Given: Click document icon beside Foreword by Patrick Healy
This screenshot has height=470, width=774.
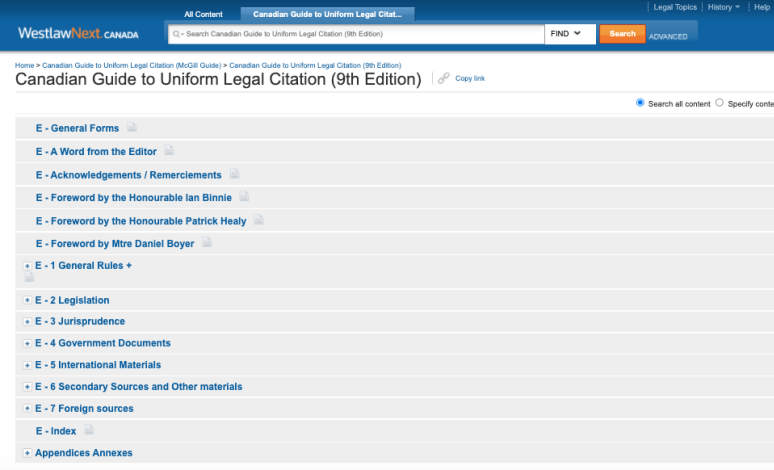Looking at the screenshot, I should tap(258, 220).
